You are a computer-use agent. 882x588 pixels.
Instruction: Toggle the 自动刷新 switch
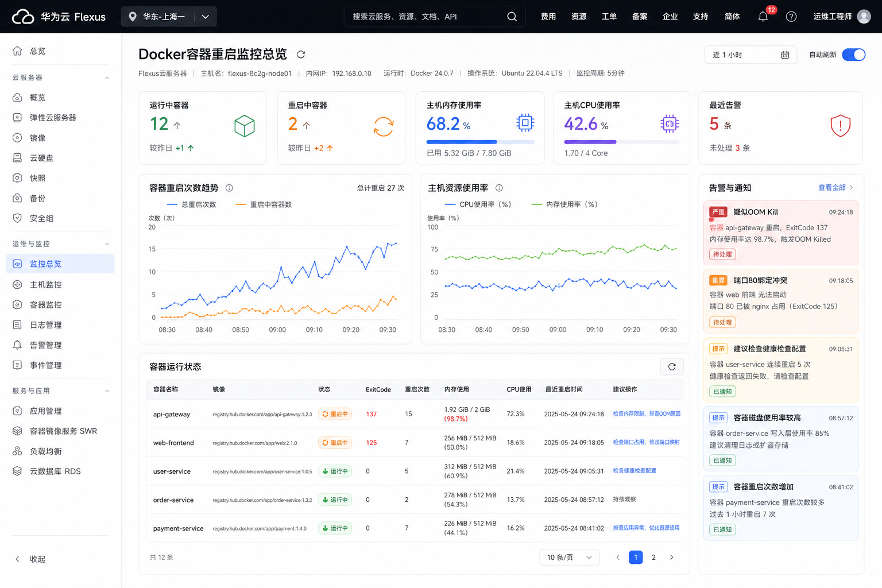(x=853, y=55)
